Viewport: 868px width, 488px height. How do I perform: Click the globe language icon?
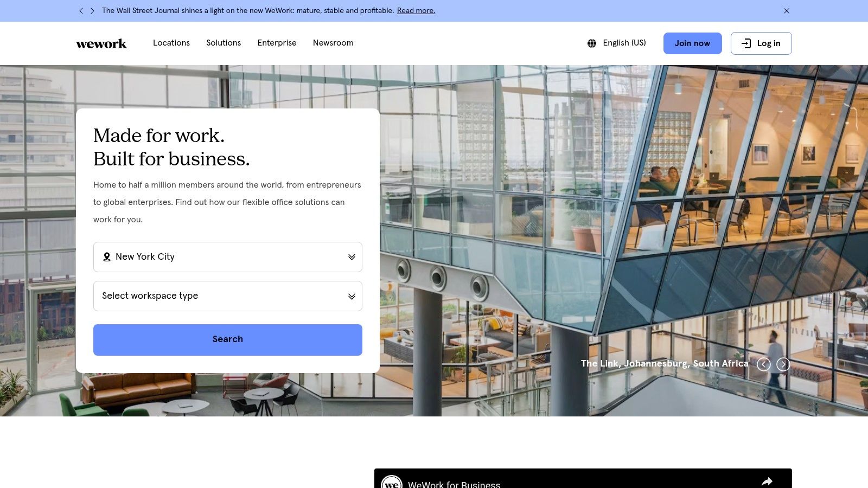[x=592, y=43]
